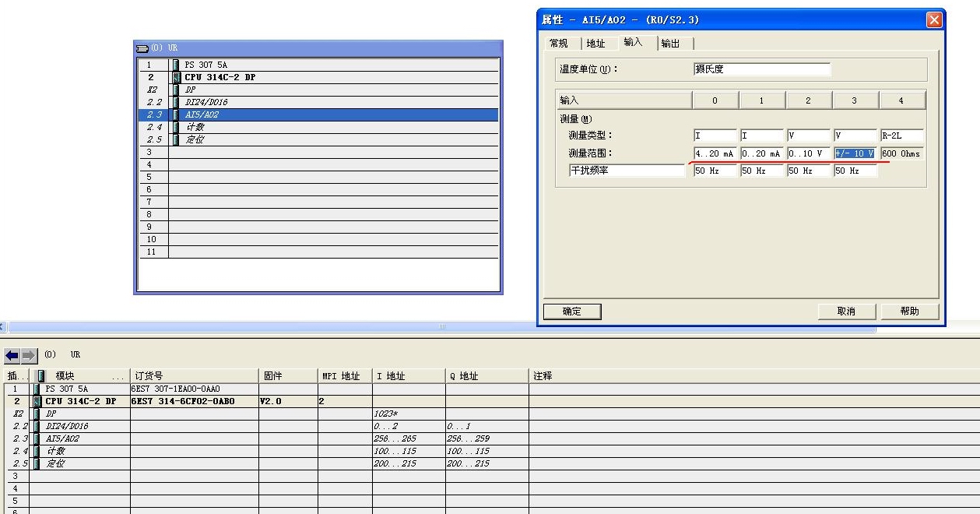Click the MPI 地址 column header
The image size is (980, 514).
[345, 375]
